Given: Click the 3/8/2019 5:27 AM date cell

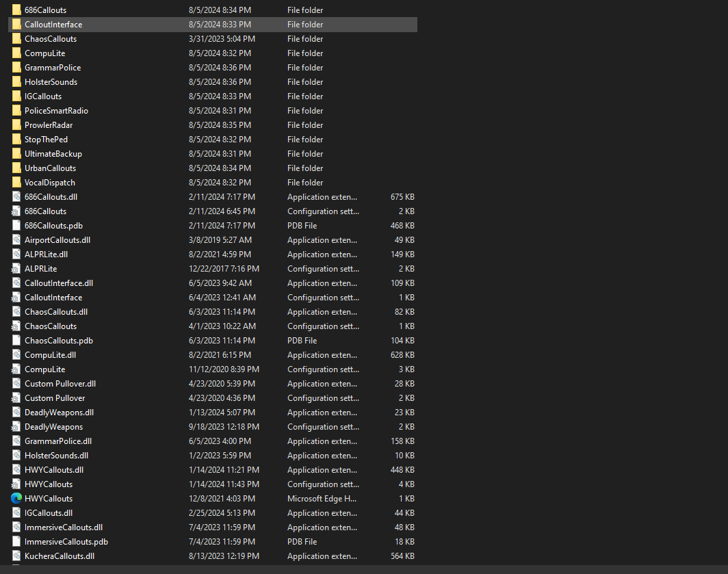Looking at the screenshot, I should (x=220, y=240).
